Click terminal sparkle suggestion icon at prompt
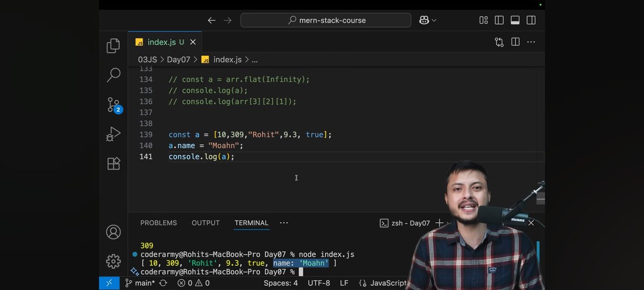Viewport: 644px width, 290px height. click(x=134, y=272)
